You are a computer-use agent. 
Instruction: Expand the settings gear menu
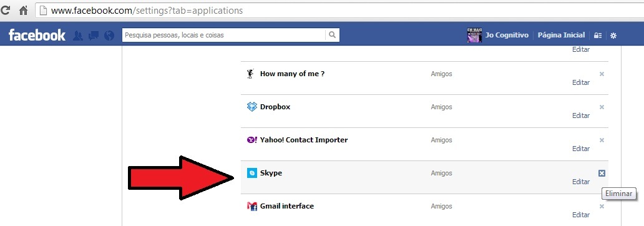613,36
